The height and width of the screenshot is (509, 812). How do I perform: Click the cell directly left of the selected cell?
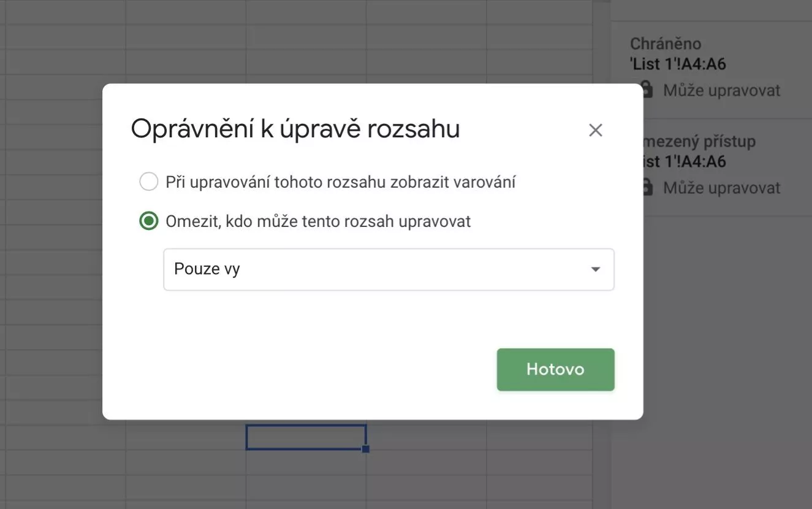(x=186, y=437)
